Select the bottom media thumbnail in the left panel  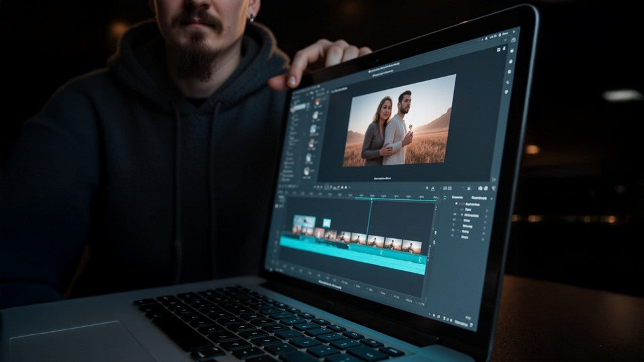[x=307, y=171]
